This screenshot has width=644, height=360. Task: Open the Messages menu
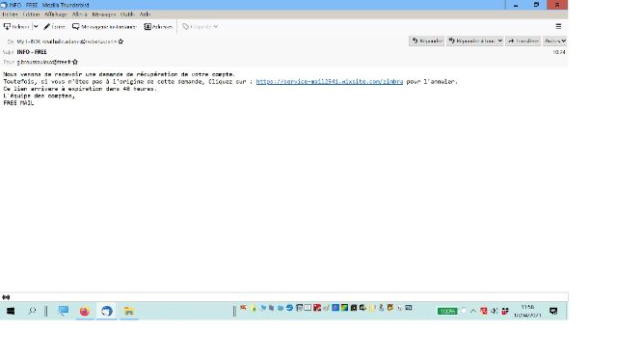(104, 14)
